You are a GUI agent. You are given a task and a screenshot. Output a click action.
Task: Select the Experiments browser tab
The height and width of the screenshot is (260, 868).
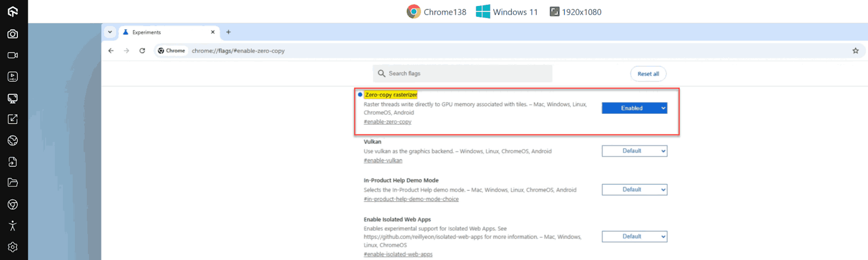tap(163, 32)
